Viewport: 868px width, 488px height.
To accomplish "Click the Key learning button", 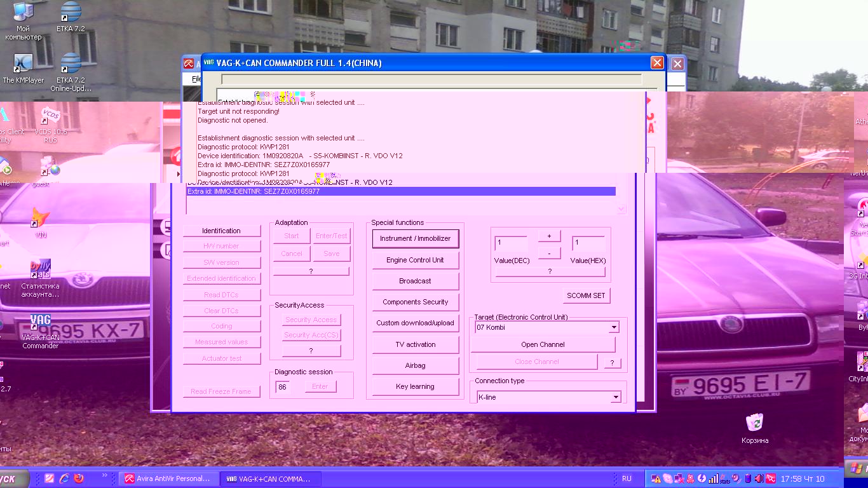I will pyautogui.click(x=415, y=386).
